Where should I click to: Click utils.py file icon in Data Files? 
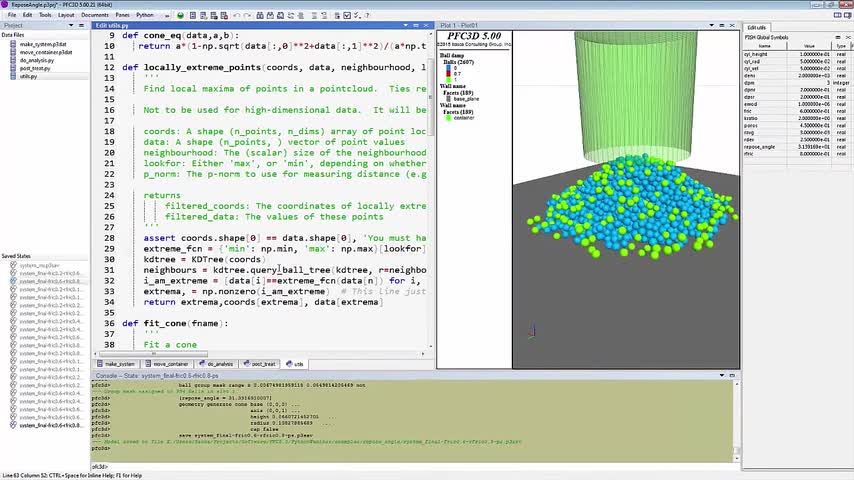coord(13,76)
